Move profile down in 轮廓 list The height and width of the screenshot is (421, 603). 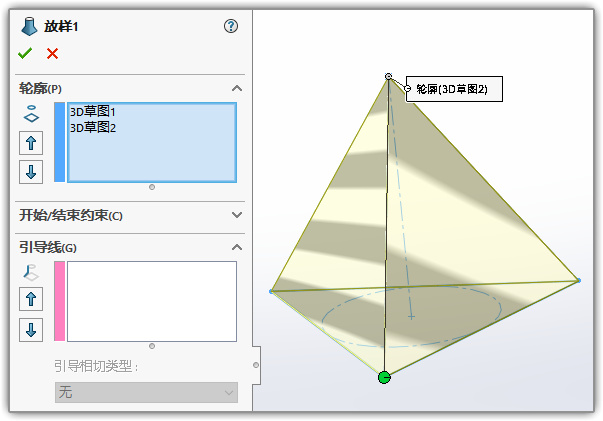[31, 172]
